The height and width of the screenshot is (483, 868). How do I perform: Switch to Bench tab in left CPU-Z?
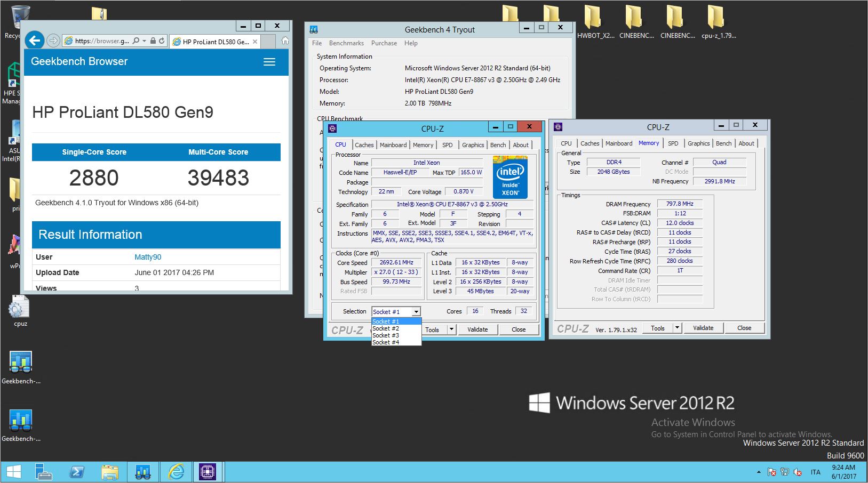click(498, 145)
